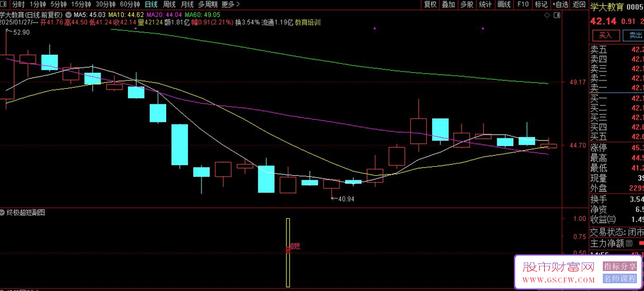Click the diamond marker icon above the chart

click(547, 15)
